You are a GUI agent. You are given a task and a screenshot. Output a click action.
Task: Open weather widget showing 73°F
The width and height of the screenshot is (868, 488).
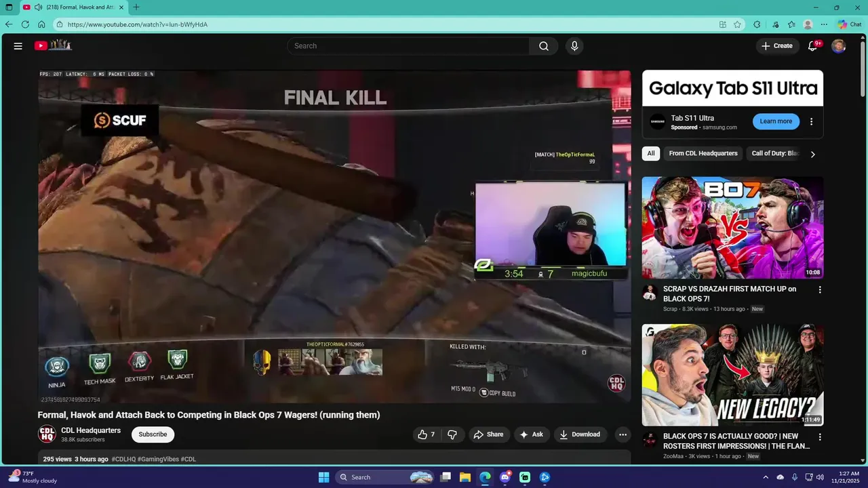click(x=31, y=477)
